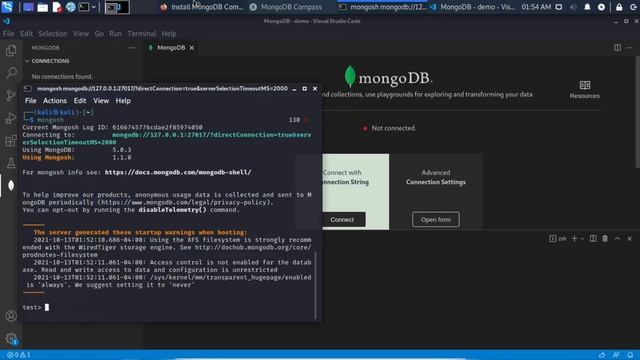Open Resources book icon on MongoDB page

584,85
